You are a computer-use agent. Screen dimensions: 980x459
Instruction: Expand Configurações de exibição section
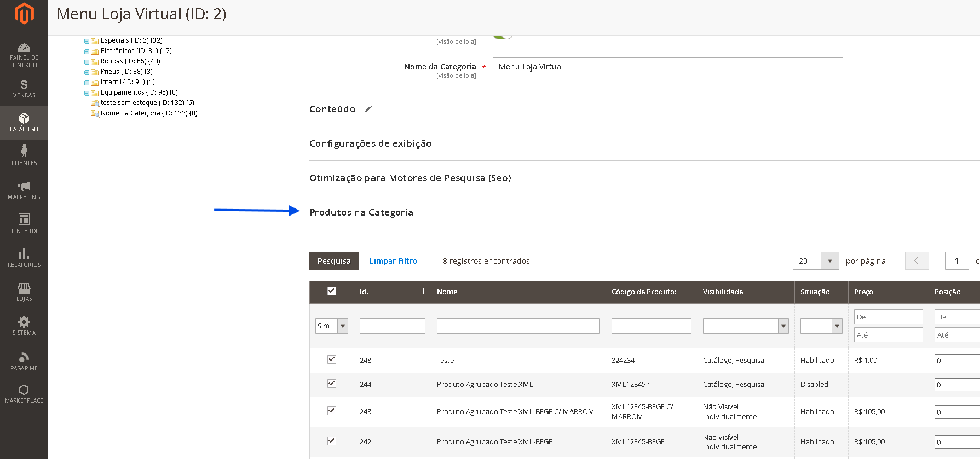click(370, 143)
